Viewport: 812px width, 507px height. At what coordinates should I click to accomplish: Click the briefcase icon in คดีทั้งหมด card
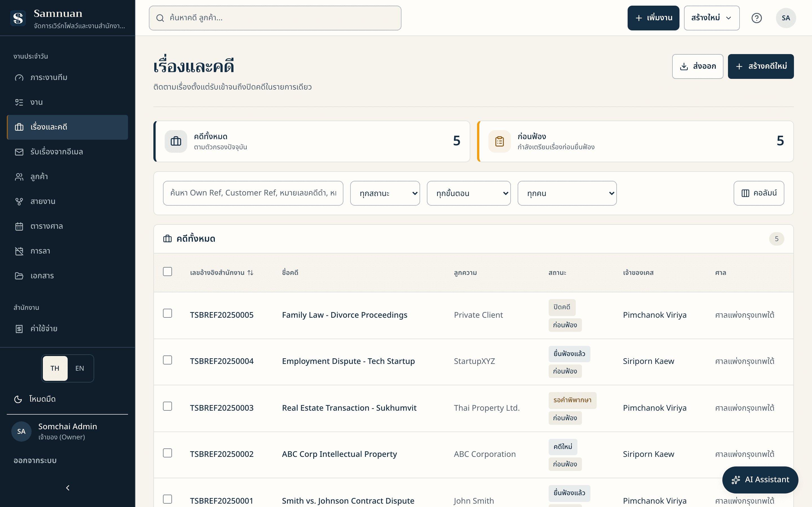176,141
